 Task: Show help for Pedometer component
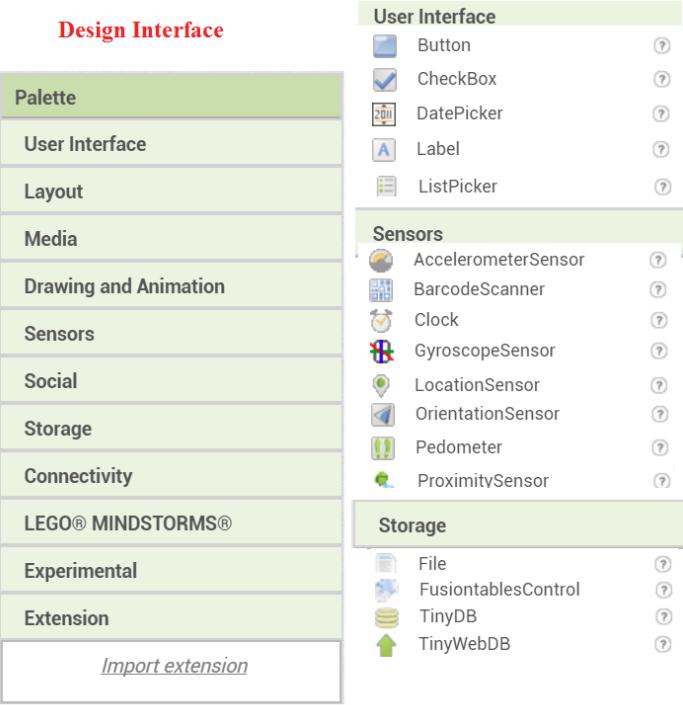pos(658,446)
